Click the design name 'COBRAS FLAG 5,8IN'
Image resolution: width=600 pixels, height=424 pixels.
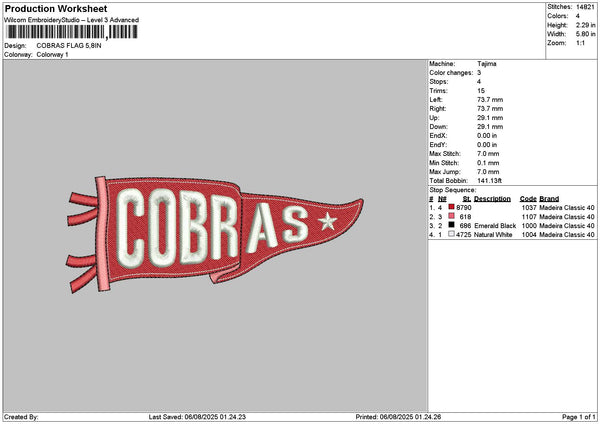pos(69,46)
